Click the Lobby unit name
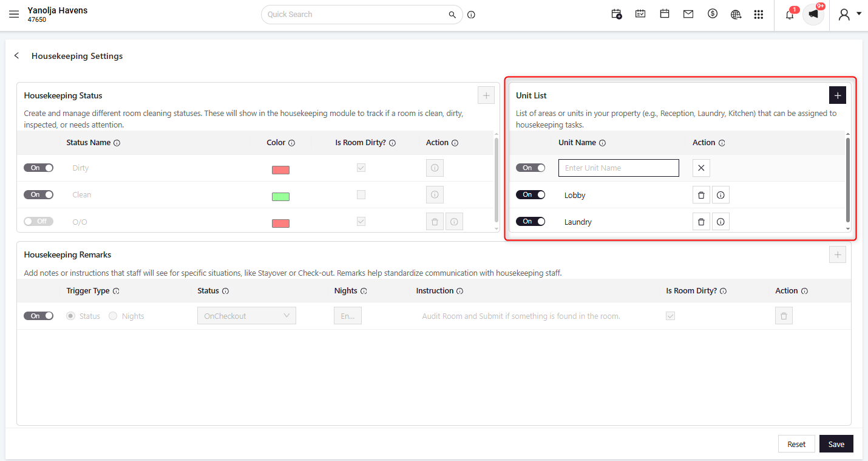This screenshot has height=461, width=868. point(575,196)
